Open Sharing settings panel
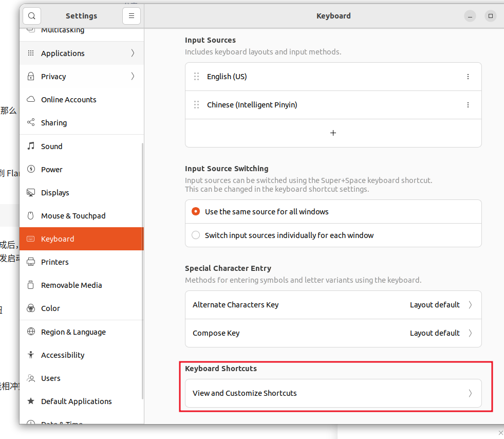 81,122
